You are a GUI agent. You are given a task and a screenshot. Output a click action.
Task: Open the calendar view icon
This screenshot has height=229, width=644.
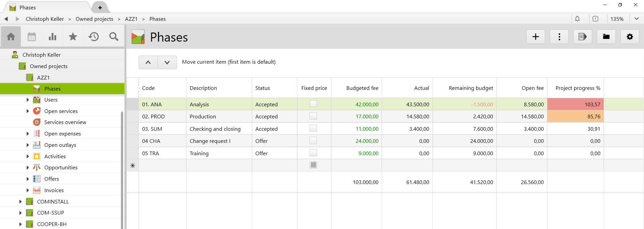32,37
